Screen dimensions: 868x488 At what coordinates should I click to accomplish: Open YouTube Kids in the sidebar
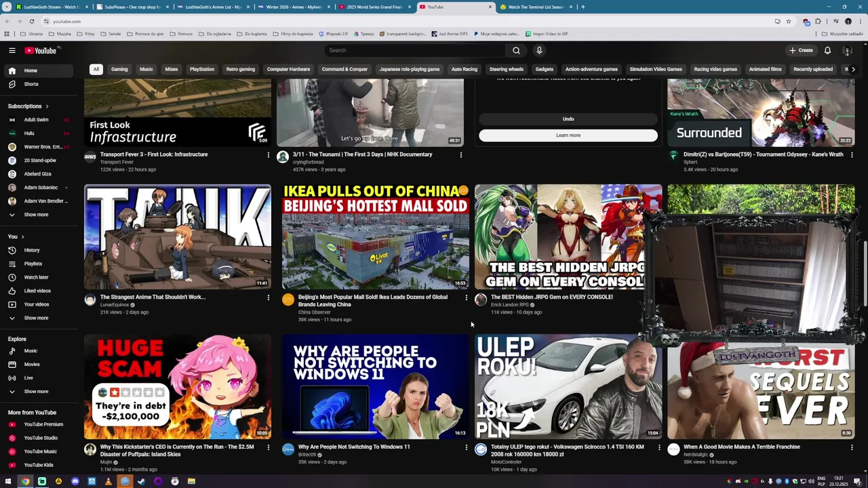point(40,465)
